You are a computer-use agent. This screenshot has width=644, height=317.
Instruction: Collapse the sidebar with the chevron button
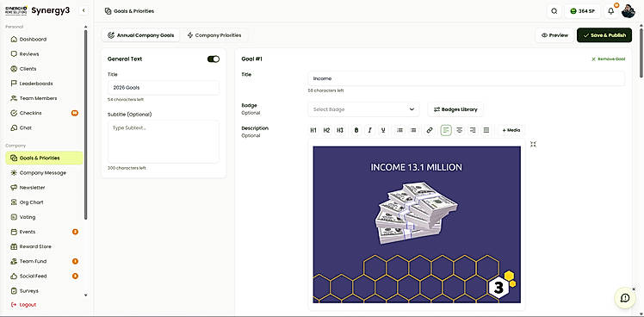(x=84, y=10)
